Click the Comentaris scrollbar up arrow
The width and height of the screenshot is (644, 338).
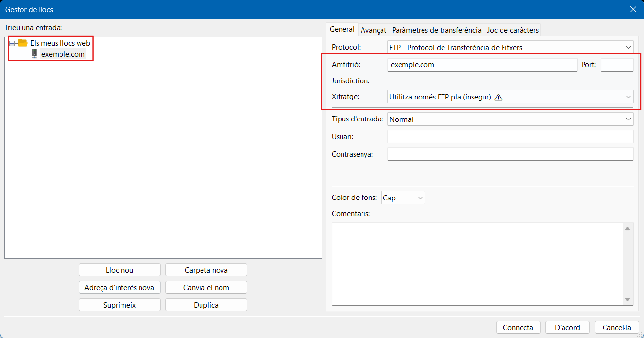(x=628, y=228)
